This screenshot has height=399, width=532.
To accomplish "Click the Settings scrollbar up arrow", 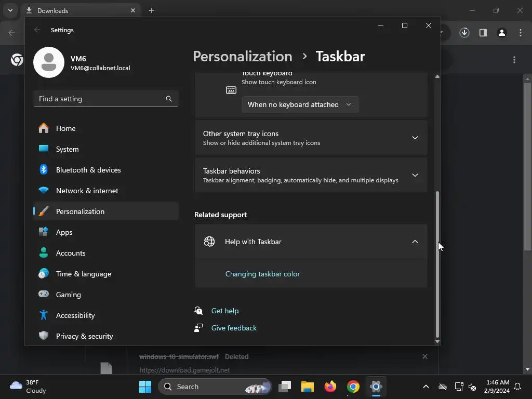I will (x=437, y=77).
